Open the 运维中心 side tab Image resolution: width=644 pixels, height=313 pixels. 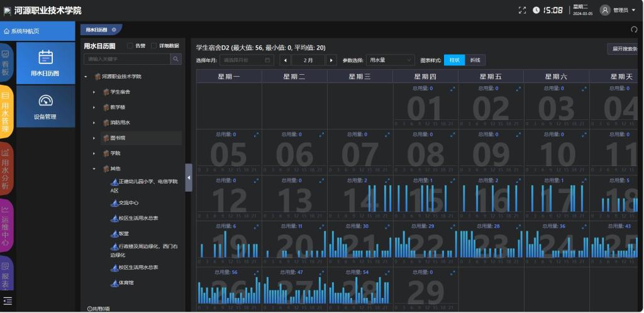point(6,225)
